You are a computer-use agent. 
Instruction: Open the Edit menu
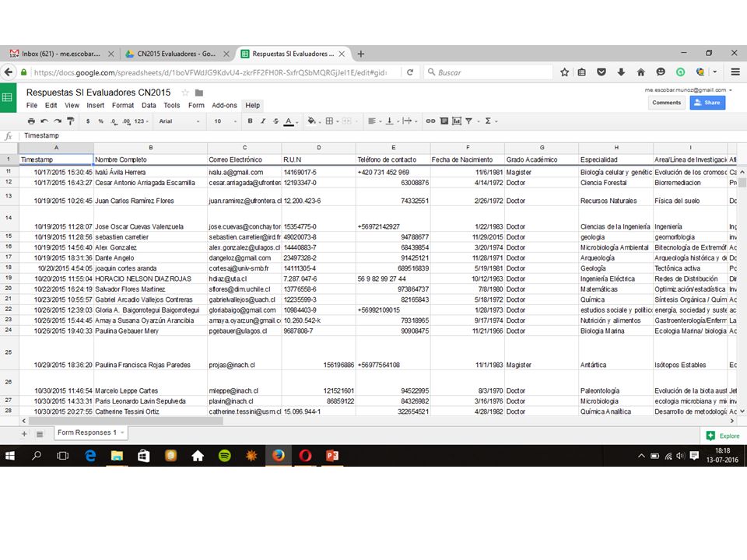point(51,105)
